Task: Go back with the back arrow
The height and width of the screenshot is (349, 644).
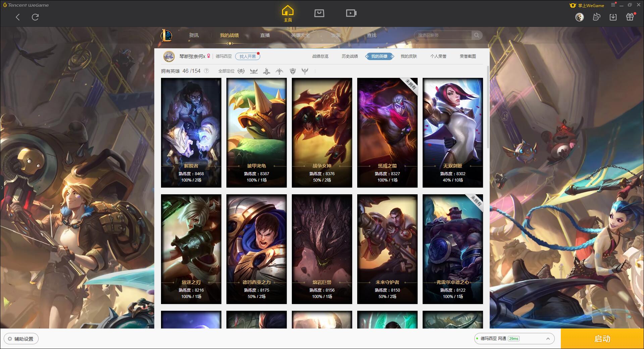Action: [x=18, y=17]
